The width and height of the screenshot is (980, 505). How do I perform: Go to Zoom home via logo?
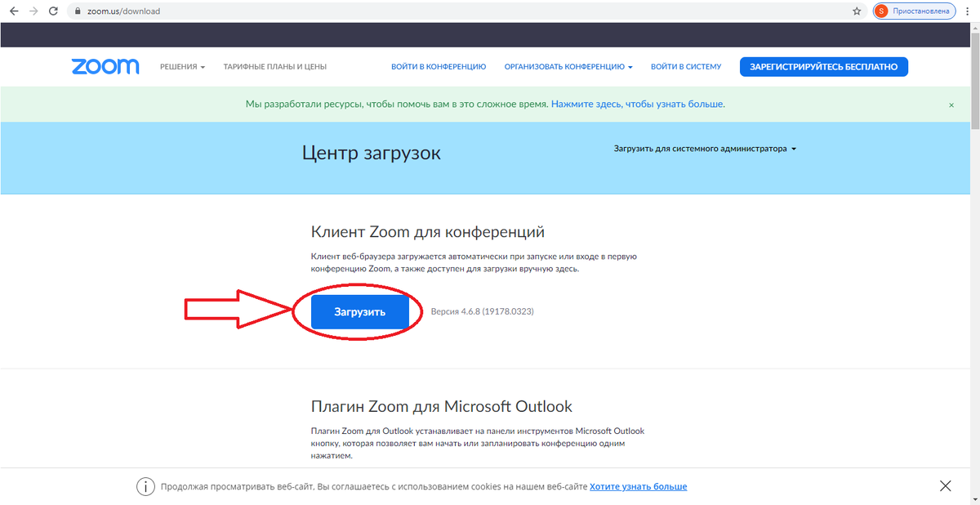coord(105,67)
